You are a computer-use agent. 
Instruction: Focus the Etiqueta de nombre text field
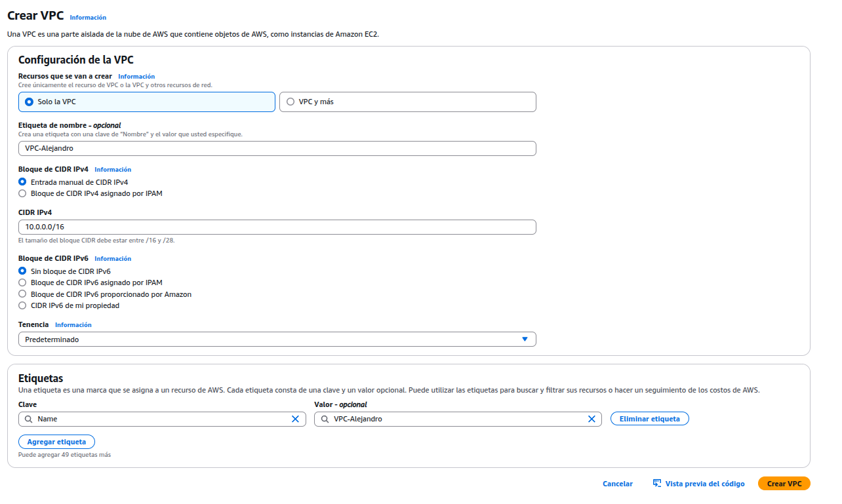click(277, 148)
